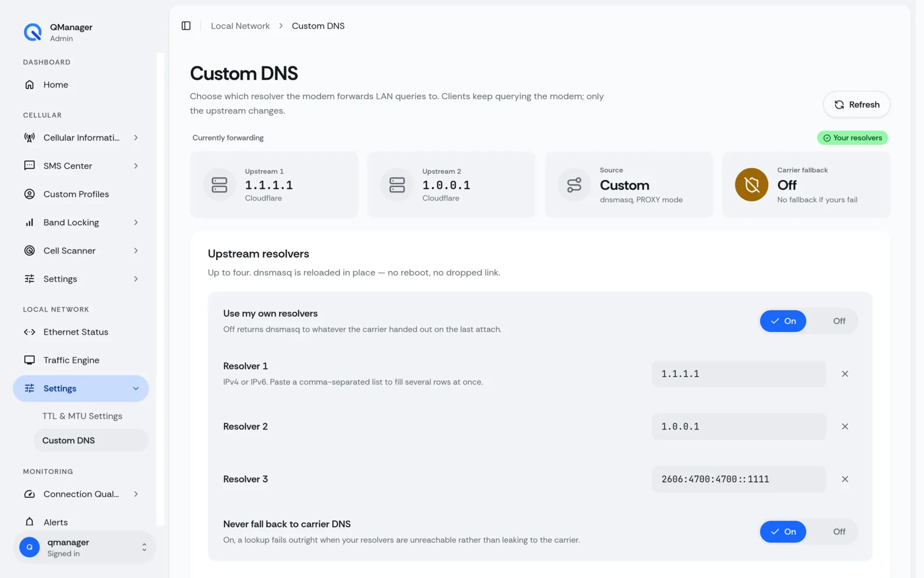Expand the Connection Quality submenu chevron
Viewport: 924px width, 578px height.
pos(136,494)
